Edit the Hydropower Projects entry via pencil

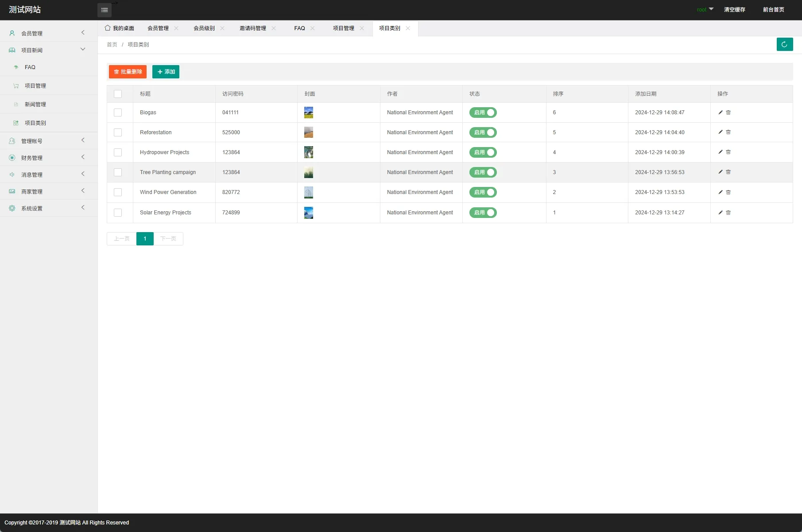[720, 152]
